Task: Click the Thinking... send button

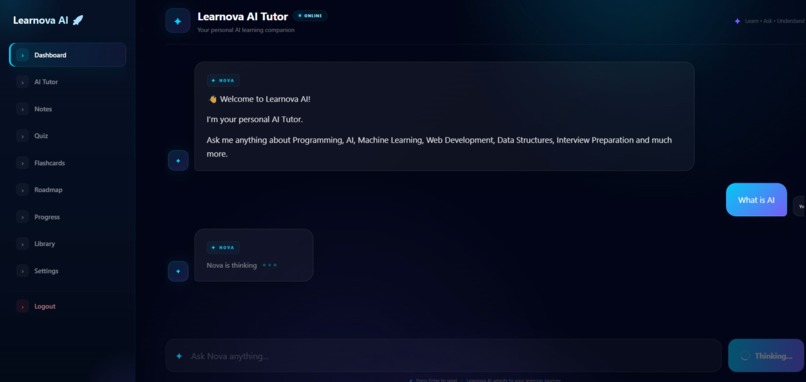Action: 766,355
